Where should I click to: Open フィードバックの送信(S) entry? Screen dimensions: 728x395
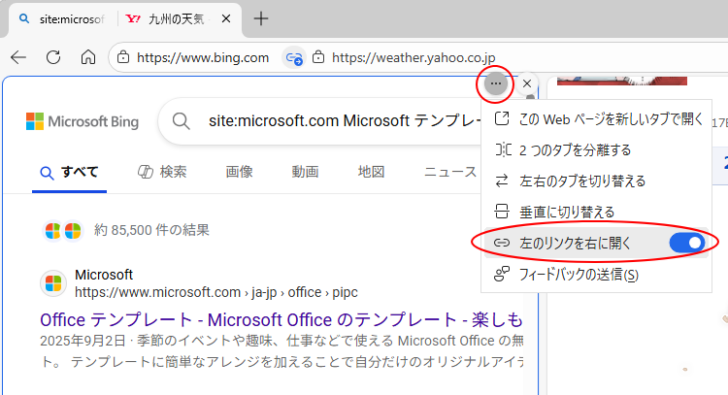(596, 275)
